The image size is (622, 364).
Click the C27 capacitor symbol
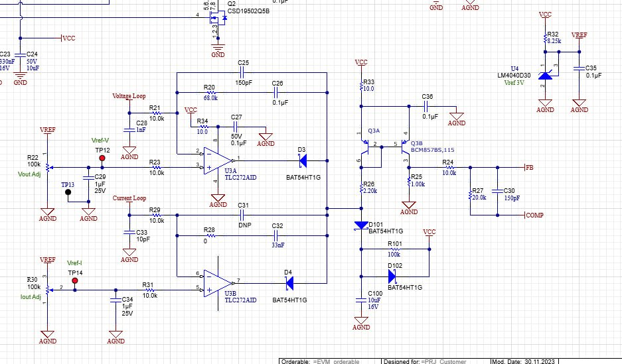click(235, 127)
